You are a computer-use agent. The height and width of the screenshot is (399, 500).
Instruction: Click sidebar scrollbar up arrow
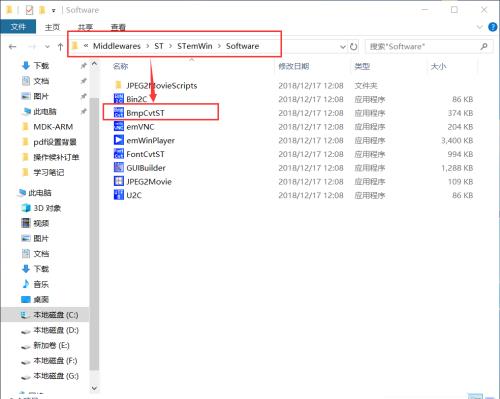[x=94, y=63]
